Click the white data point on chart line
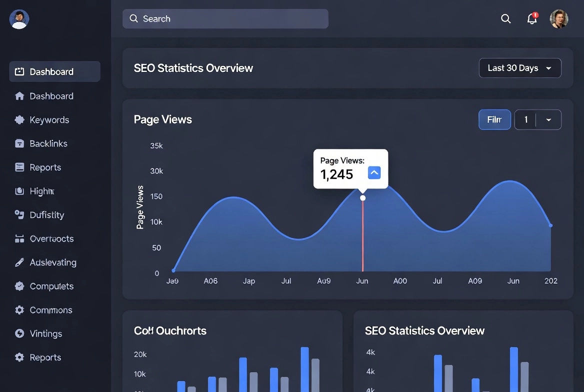 [x=363, y=198]
